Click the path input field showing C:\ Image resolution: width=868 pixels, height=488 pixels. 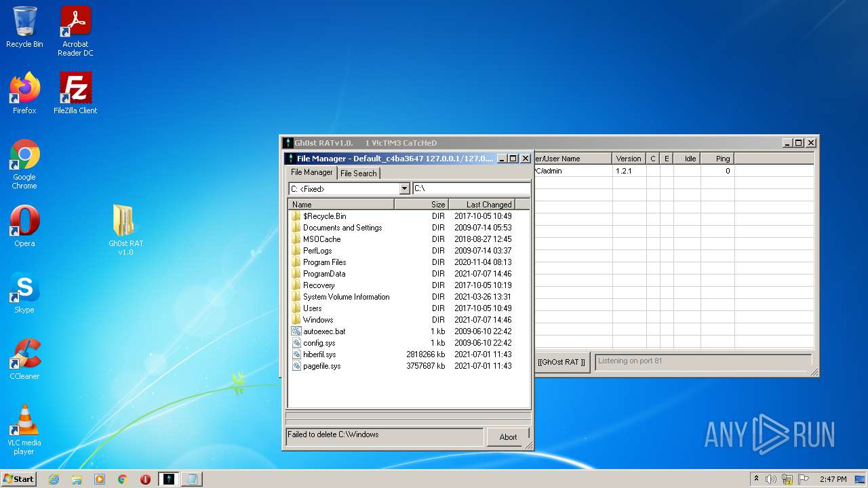pyautogui.click(x=471, y=188)
